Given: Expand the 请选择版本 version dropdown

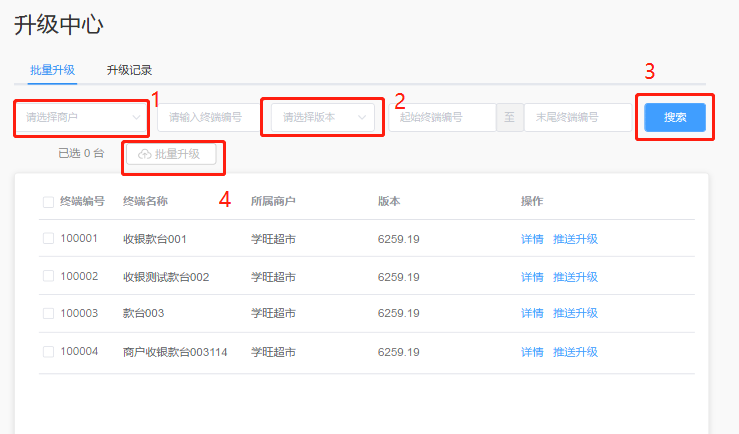Looking at the screenshot, I should pos(322,118).
